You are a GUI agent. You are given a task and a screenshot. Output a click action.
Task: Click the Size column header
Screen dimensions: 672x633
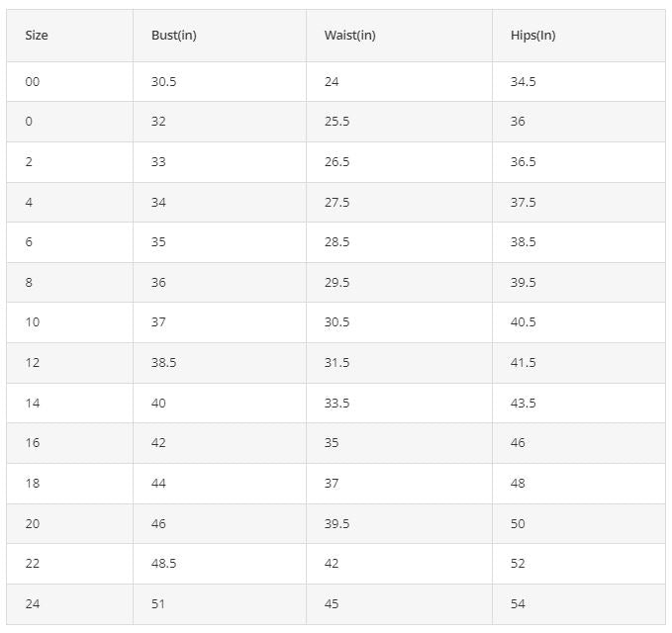[70, 36]
